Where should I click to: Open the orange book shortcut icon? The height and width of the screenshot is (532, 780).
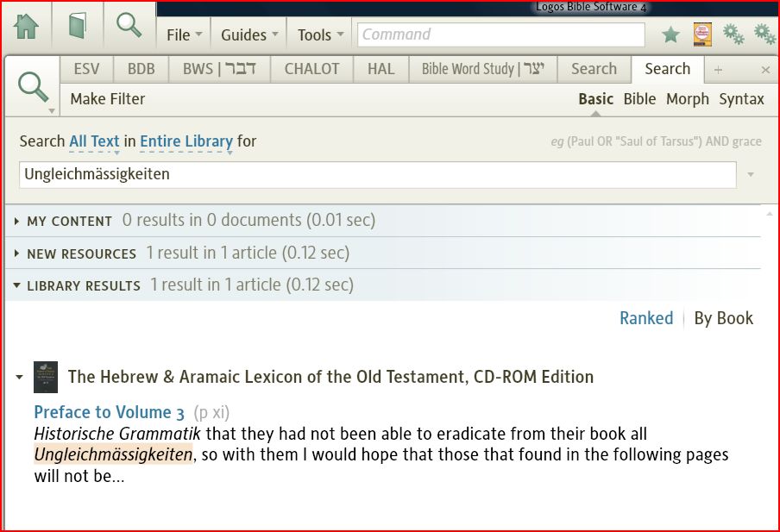point(701,34)
